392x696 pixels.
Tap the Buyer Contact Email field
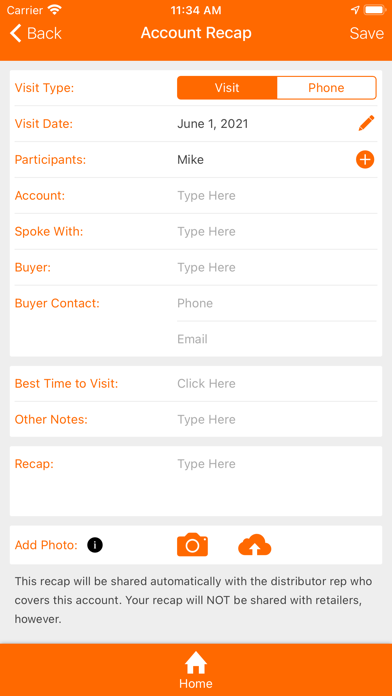[x=277, y=339]
